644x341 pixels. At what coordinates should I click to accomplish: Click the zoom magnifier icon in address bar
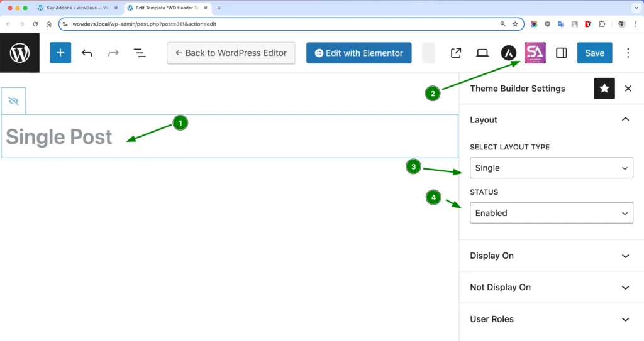pyautogui.click(x=502, y=24)
